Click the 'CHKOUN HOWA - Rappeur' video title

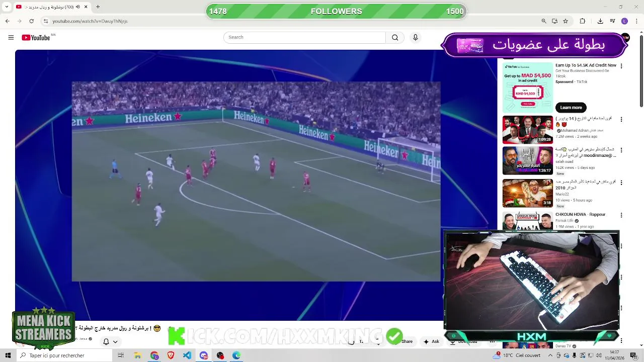580,215
